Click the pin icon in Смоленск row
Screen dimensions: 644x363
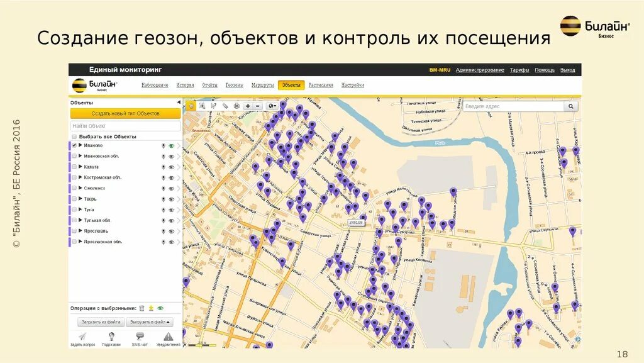[x=164, y=189]
